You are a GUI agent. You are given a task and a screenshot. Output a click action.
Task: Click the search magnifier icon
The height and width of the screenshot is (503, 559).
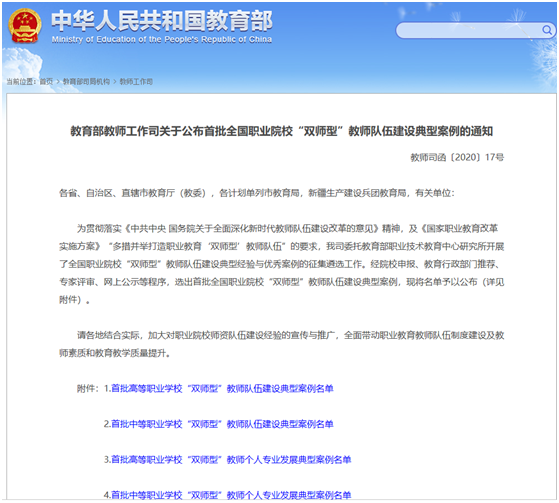click(x=547, y=30)
